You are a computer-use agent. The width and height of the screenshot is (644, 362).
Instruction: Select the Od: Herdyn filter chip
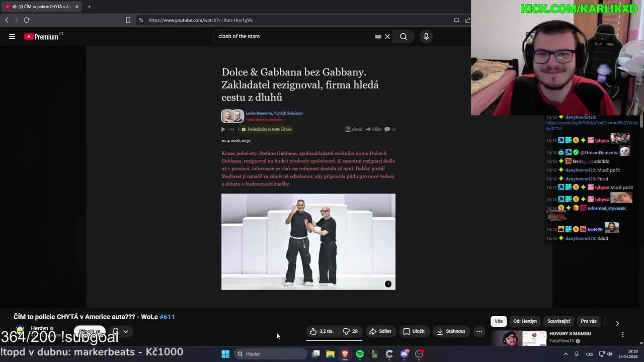point(525,321)
